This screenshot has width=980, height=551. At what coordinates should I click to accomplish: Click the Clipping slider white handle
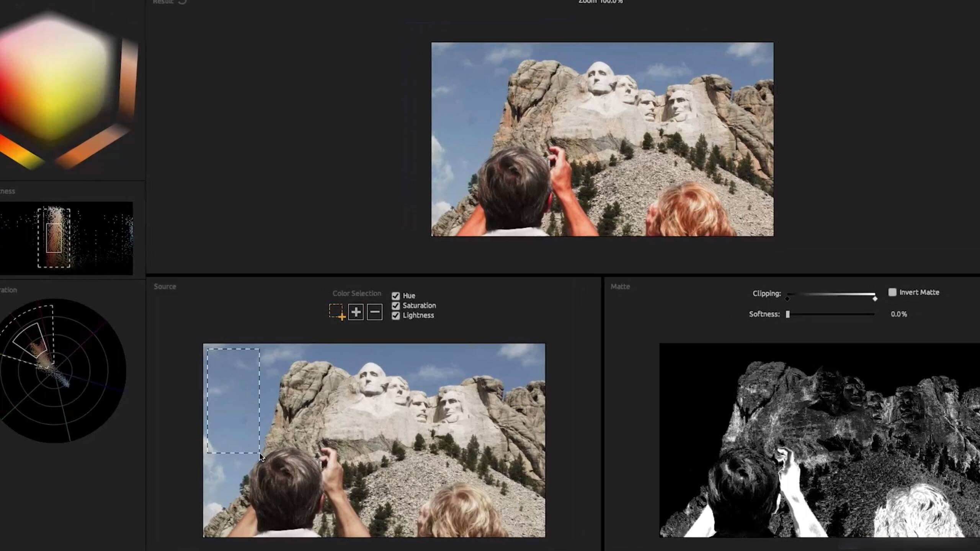(875, 298)
